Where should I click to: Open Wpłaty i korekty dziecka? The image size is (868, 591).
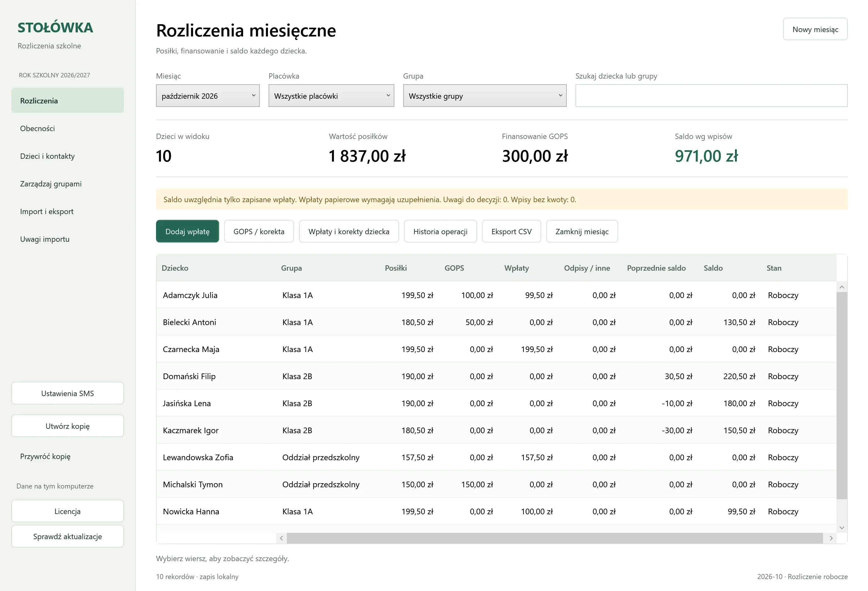pos(349,231)
